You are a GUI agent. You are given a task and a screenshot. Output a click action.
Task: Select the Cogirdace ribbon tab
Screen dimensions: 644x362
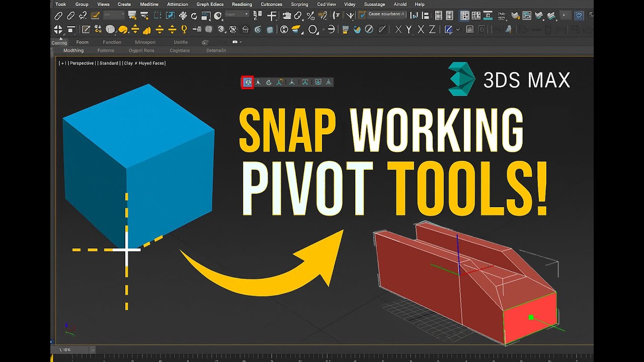click(x=180, y=50)
